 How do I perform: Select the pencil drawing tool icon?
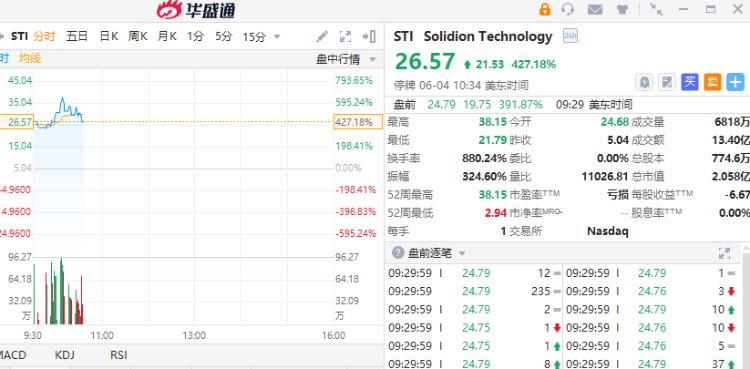[322, 36]
